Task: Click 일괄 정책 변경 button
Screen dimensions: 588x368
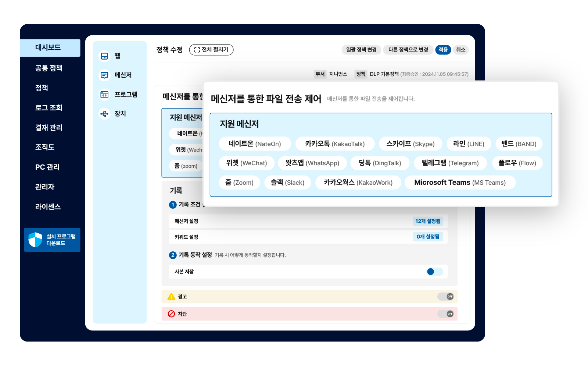Action: (361, 50)
